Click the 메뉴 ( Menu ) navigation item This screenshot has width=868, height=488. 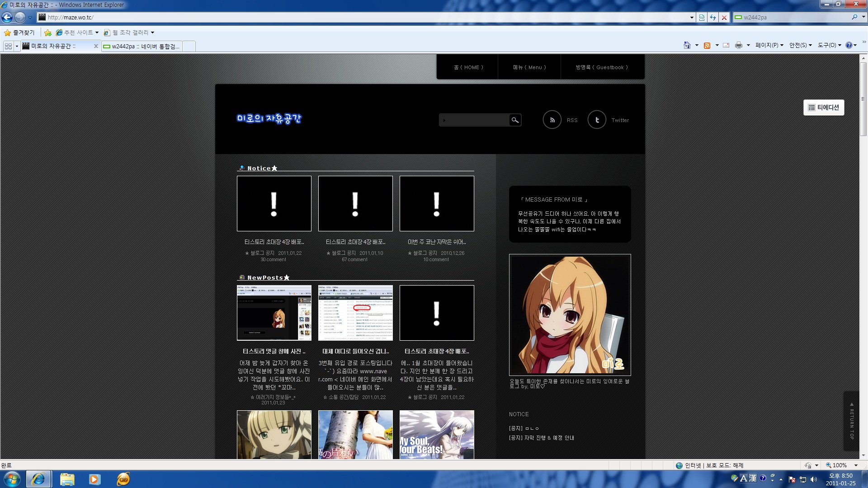click(529, 67)
